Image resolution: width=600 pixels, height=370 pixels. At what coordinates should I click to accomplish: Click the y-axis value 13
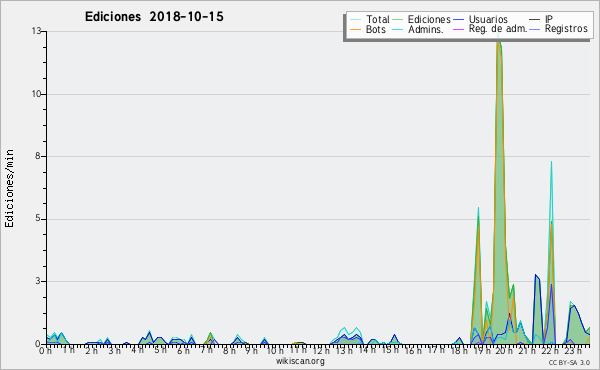click(x=36, y=31)
